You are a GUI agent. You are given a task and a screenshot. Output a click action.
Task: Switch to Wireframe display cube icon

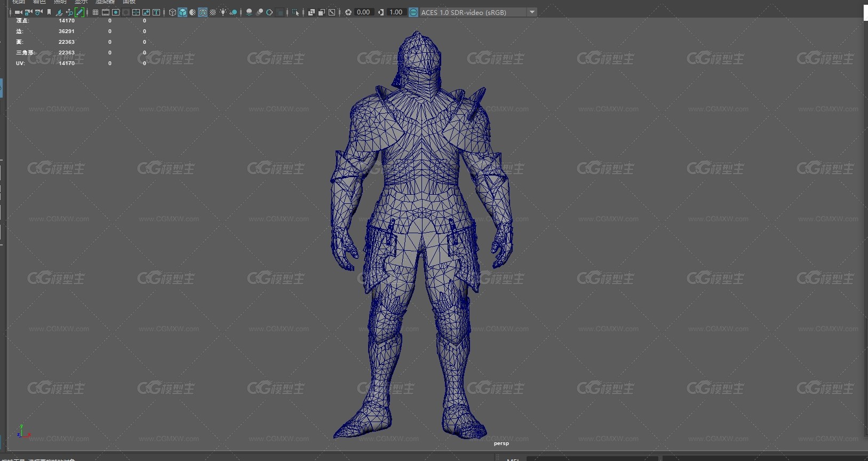pos(172,12)
